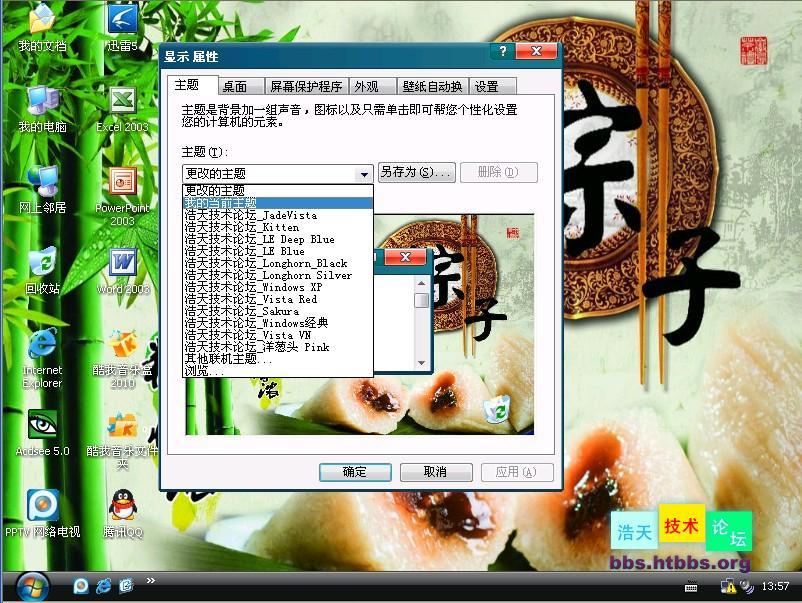The image size is (802, 603).
Task: Choose 我的当前主题 in the list
Action: coord(278,203)
